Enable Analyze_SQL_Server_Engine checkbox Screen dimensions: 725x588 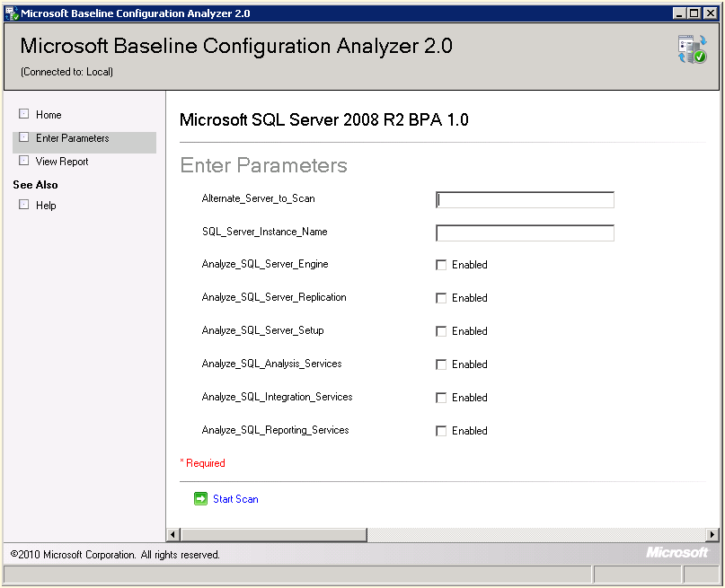441,265
